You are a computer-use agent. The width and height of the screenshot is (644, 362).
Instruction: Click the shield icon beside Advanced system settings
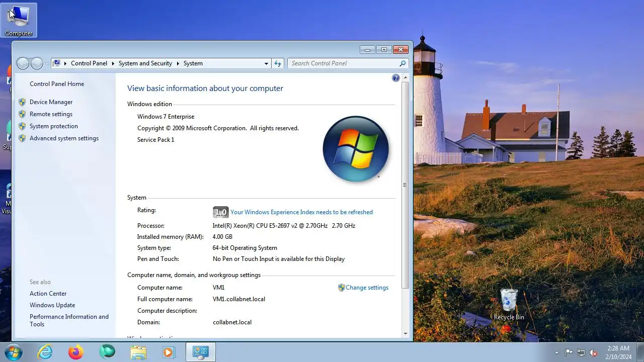tap(22, 138)
